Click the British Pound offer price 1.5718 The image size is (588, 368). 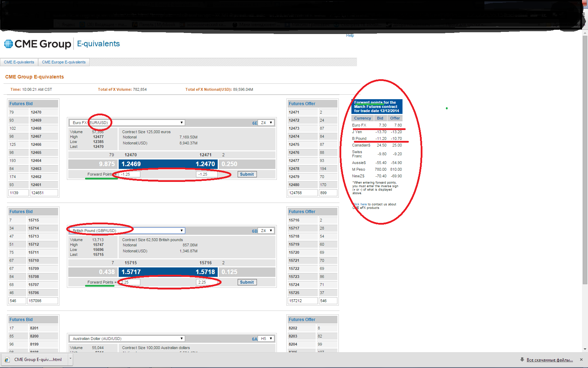(205, 272)
